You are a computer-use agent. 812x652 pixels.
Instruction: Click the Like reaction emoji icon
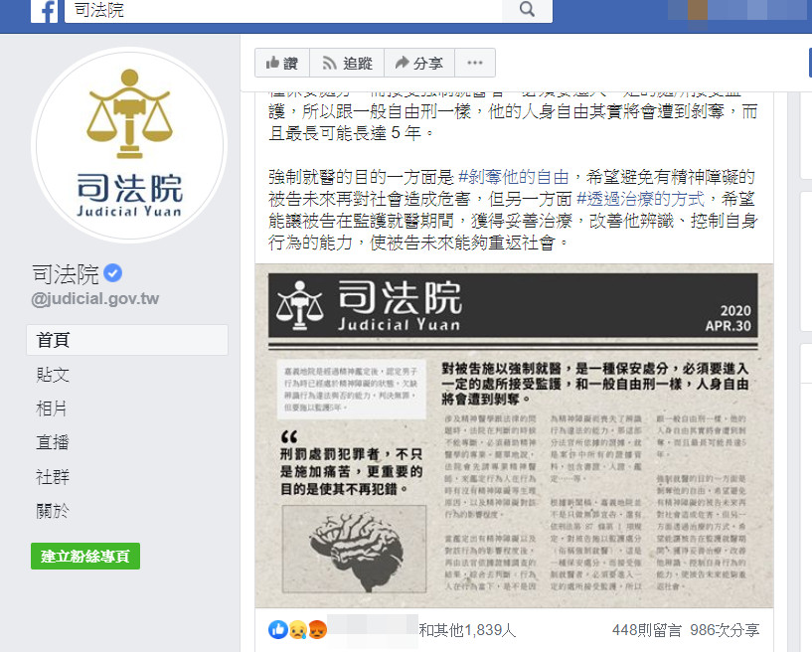(x=278, y=630)
